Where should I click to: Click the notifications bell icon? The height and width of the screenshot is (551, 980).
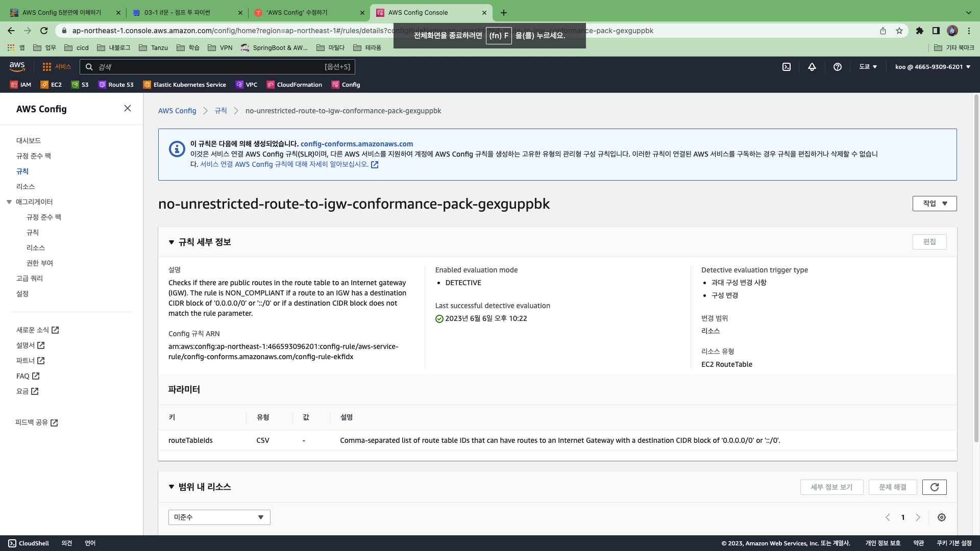812,67
